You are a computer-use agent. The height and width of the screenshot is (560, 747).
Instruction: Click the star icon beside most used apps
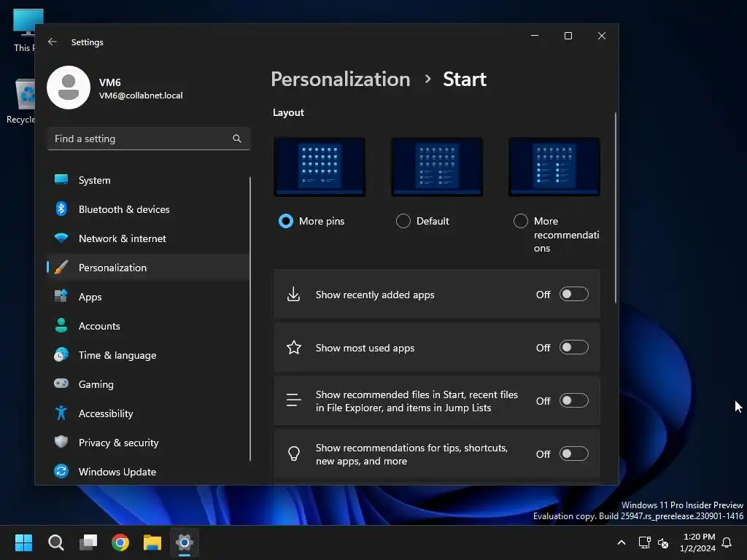(x=294, y=347)
